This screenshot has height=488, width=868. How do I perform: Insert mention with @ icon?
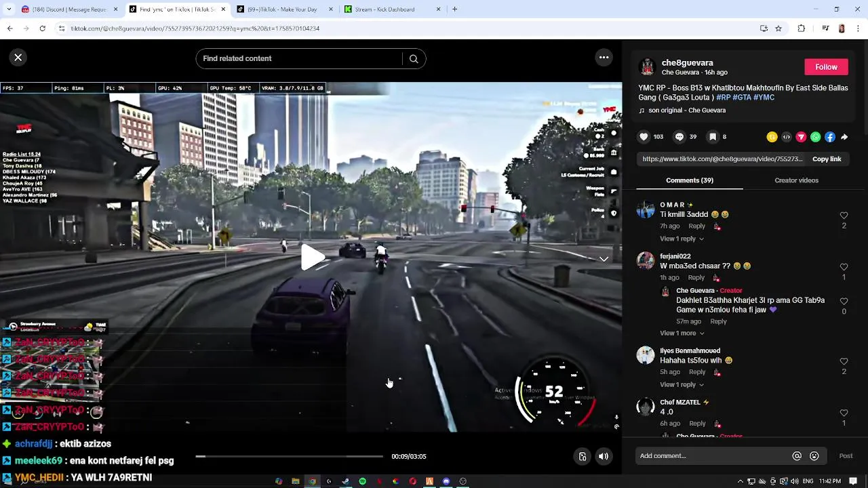click(x=797, y=456)
